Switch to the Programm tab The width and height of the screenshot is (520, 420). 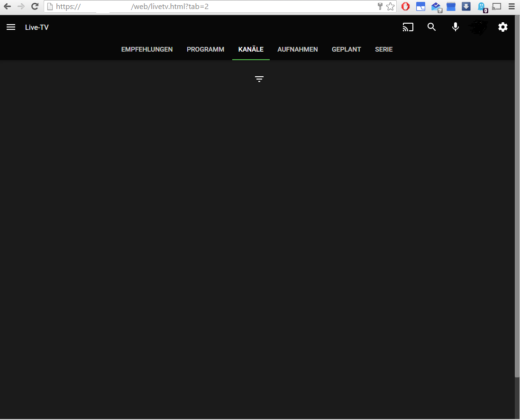[205, 49]
